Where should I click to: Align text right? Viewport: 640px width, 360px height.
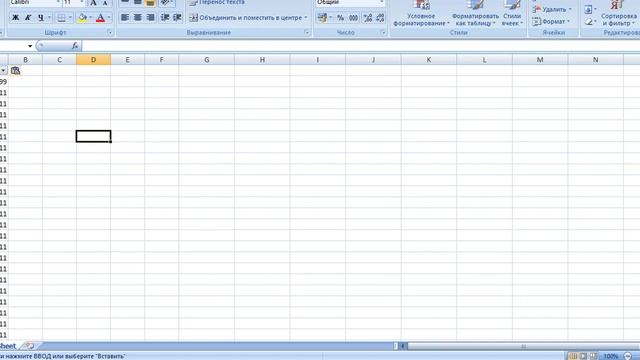click(x=150, y=18)
